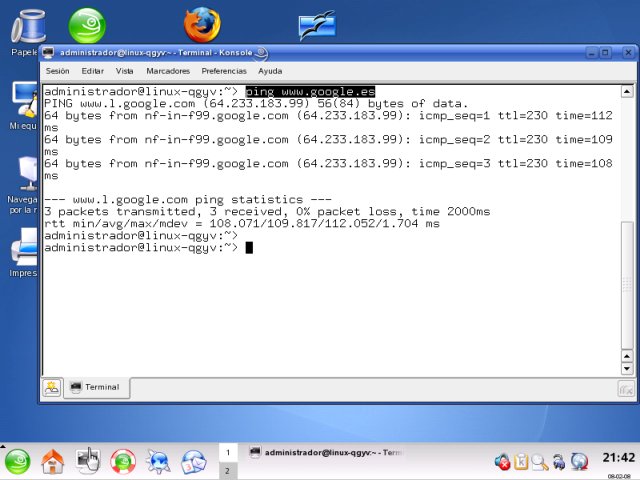This screenshot has height=480, width=640.
Task: Open the home folder icon in the panel
Action: 53,462
